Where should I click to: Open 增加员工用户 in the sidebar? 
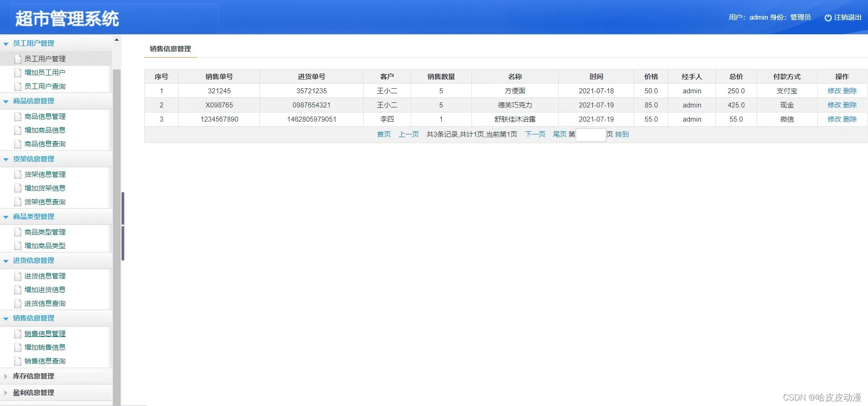45,73
